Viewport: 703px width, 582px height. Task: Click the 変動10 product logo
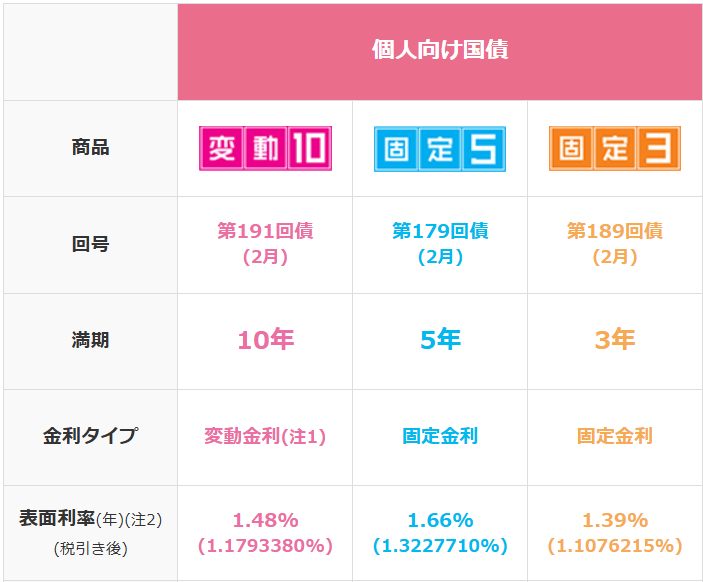coord(265,149)
